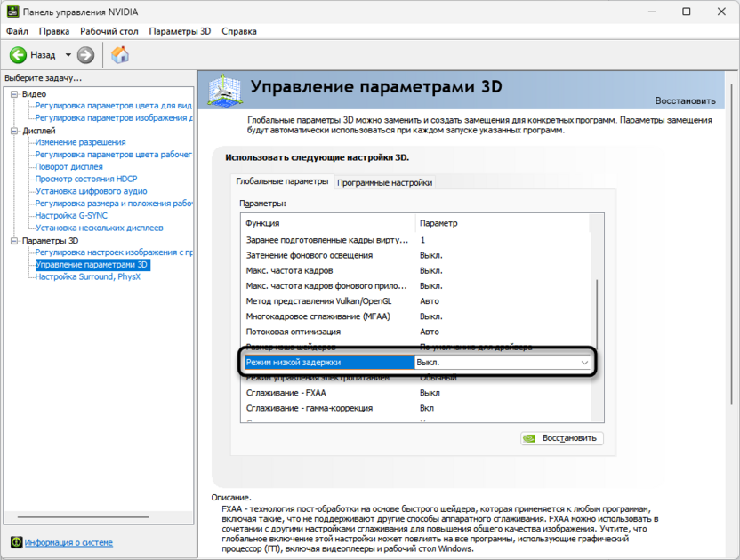Click main panel vertical scrollbar
The width and height of the screenshot is (740, 560).
coord(732,243)
